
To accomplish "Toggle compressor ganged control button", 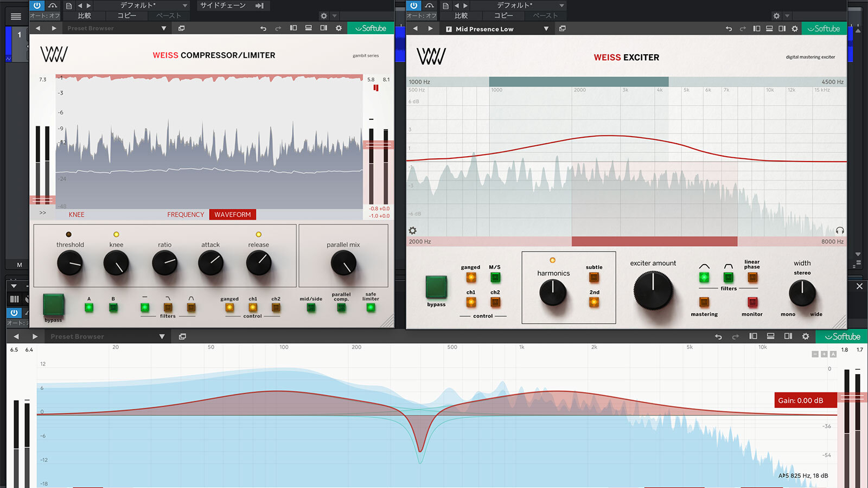I will tap(229, 308).
